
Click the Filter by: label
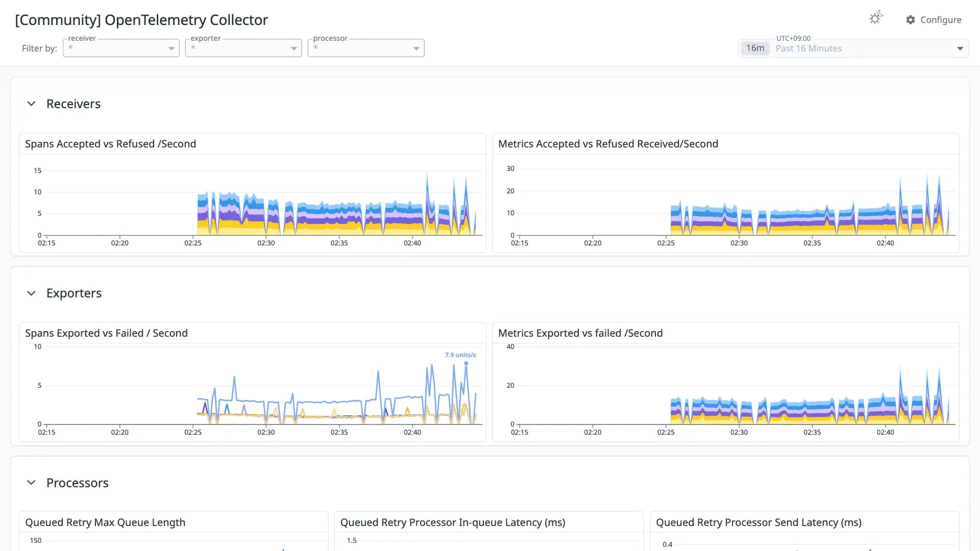[x=39, y=48]
